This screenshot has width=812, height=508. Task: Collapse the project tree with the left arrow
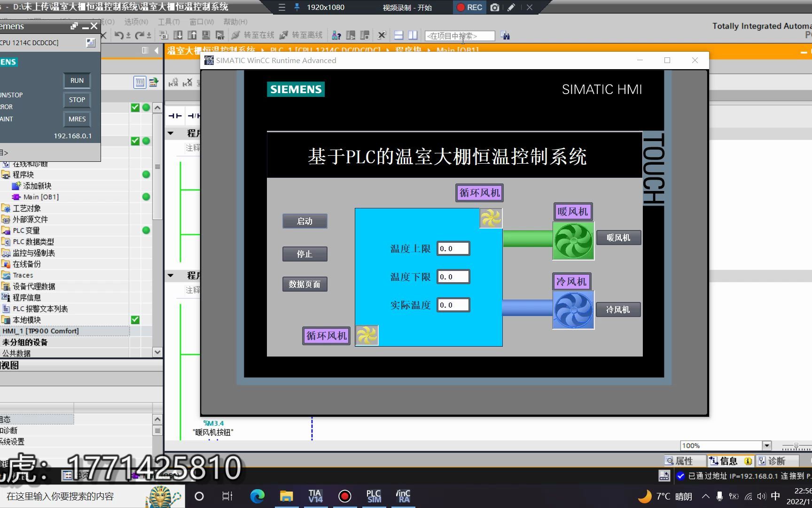[156, 50]
